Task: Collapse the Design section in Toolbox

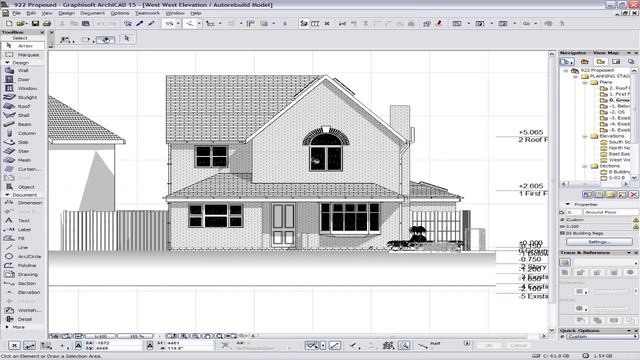Action: click(x=7, y=62)
